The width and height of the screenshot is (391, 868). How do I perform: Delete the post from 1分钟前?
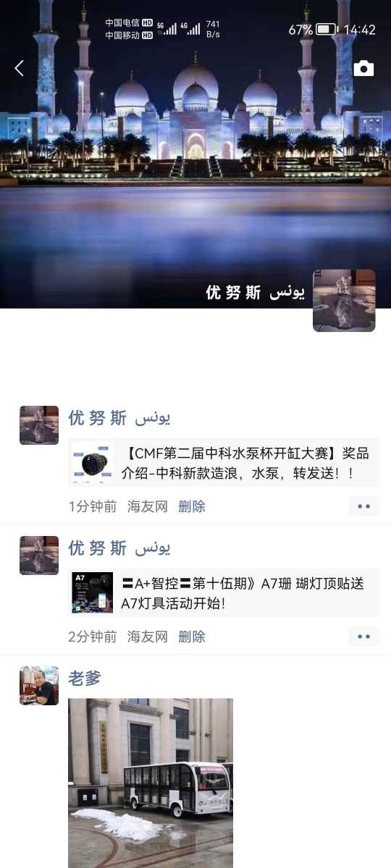[192, 506]
